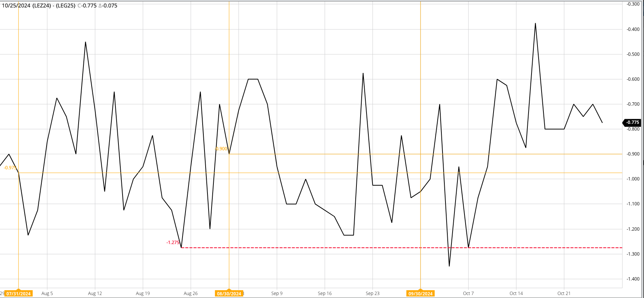The width and height of the screenshot is (644, 298).
Task: Click the red dashed horizontal support line
Action: coord(402,248)
